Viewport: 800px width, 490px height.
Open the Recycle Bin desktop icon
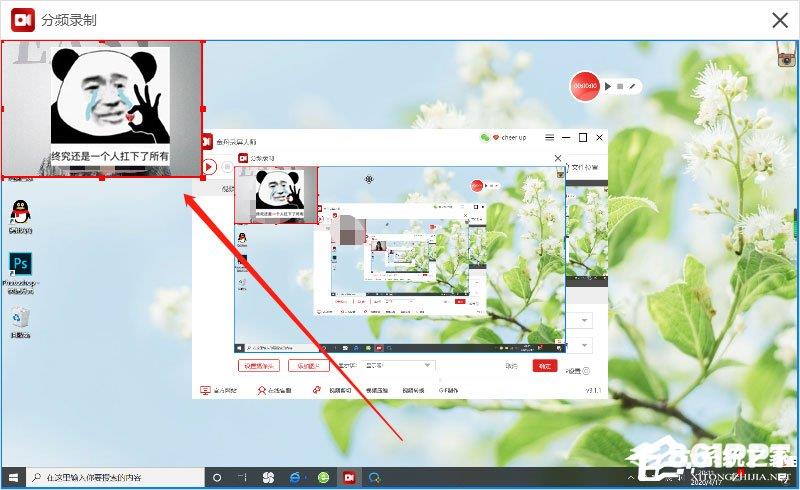(20, 320)
